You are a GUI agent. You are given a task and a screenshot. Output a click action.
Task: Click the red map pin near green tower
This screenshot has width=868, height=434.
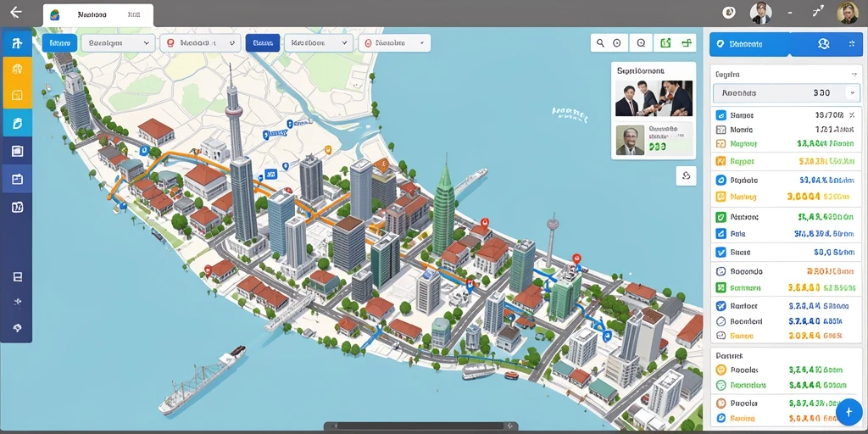tap(486, 223)
